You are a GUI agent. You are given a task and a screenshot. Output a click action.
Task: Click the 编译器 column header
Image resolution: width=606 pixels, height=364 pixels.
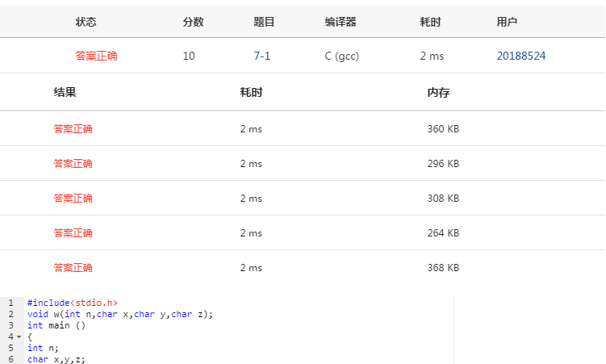[341, 22]
